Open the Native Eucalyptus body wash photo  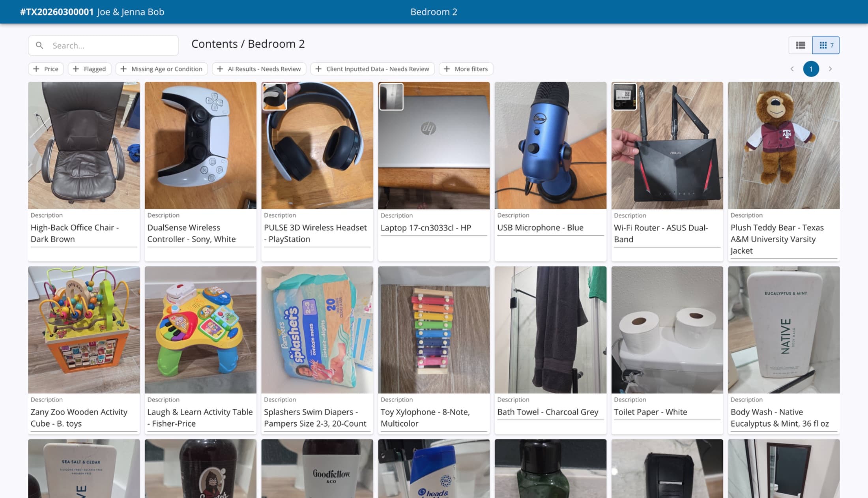[784, 330]
